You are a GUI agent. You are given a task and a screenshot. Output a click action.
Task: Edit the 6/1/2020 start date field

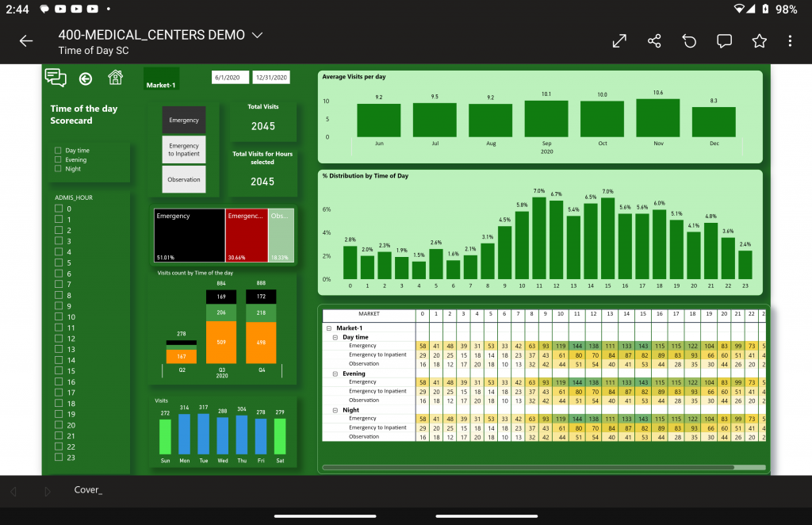[230, 78]
